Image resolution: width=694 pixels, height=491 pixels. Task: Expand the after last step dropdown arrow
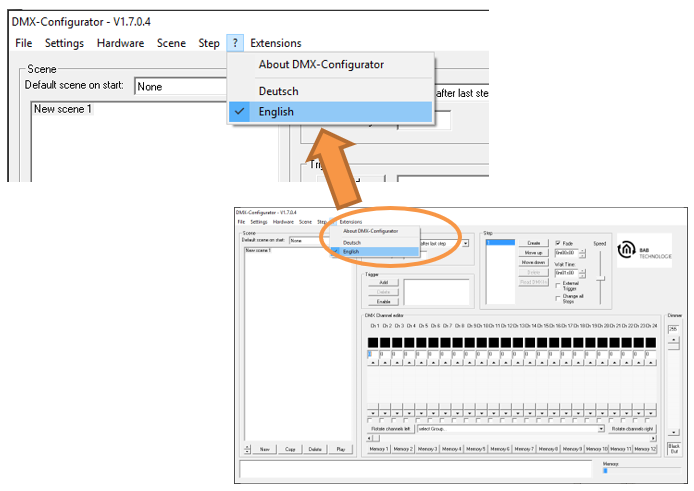click(x=466, y=244)
